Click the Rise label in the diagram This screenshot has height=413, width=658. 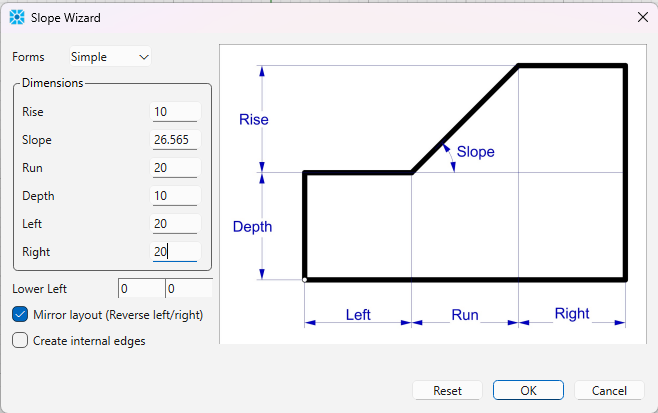[253, 120]
